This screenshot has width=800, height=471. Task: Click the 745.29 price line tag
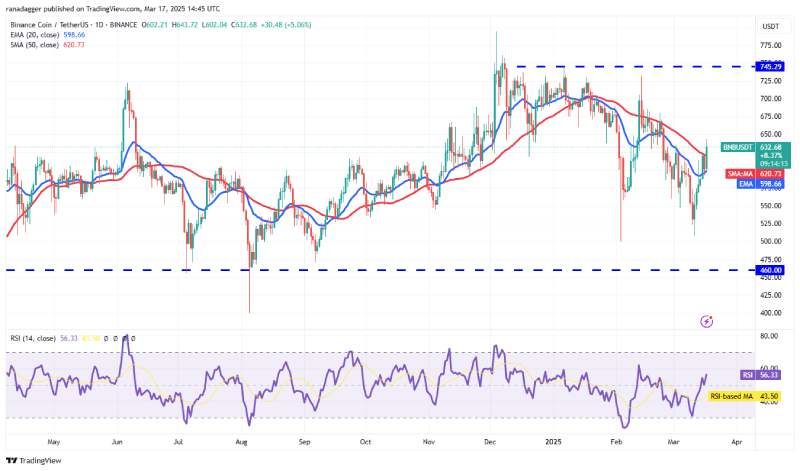pyautogui.click(x=770, y=66)
